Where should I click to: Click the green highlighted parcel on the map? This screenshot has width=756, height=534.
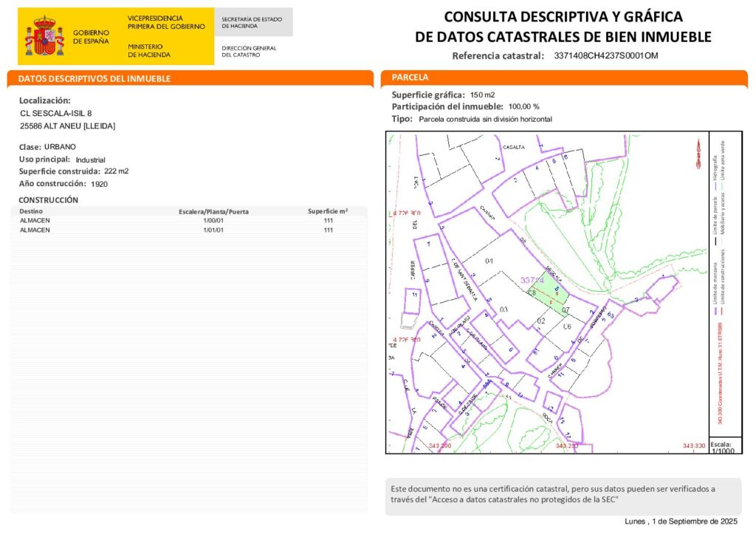tap(554, 293)
